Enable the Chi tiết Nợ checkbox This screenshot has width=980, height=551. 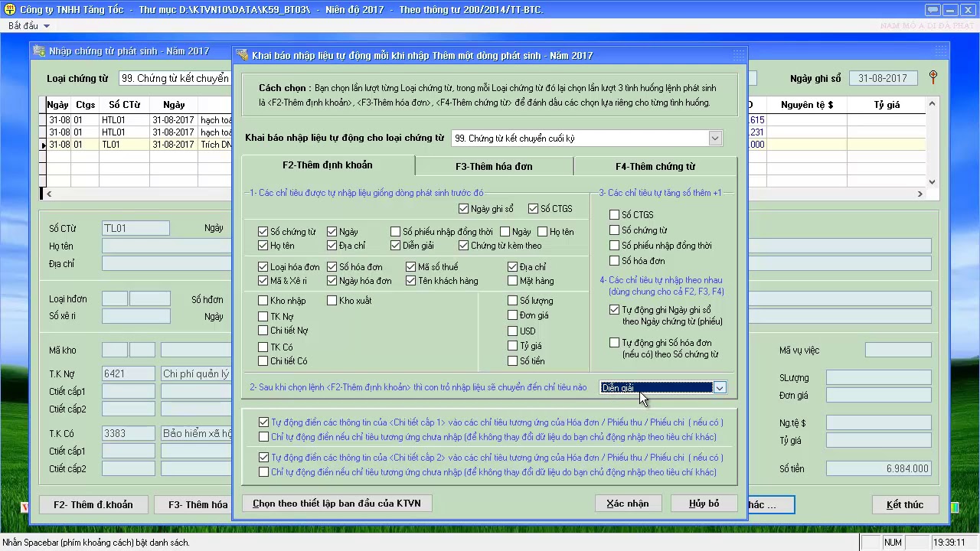click(x=263, y=331)
